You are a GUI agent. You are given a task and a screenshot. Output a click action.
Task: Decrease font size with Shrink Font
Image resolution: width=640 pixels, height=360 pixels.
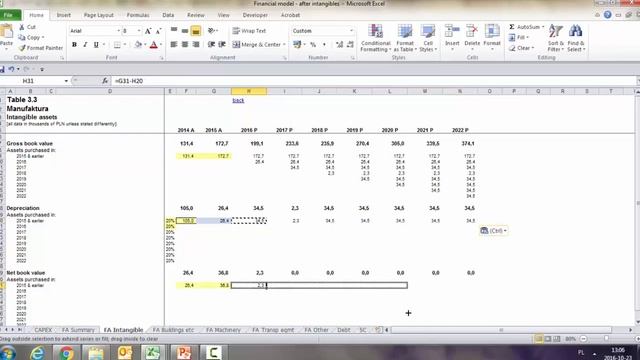click(x=158, y=31)
